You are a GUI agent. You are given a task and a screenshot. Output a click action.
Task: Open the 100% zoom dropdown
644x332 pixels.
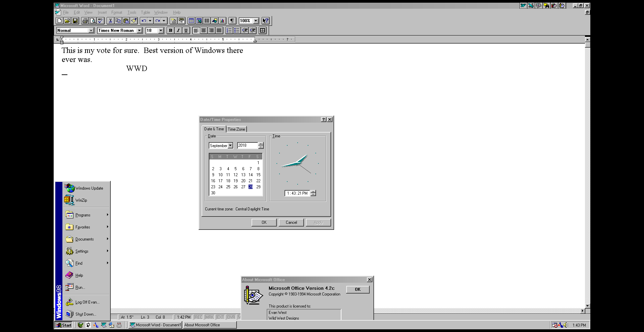pyautogui.click(x=256, y=21)
